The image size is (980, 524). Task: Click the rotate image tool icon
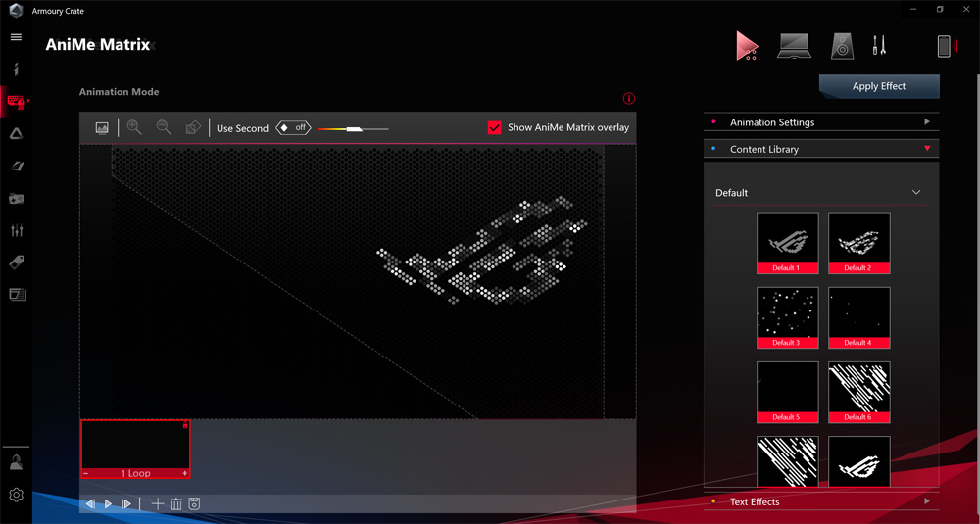point(193,127)
